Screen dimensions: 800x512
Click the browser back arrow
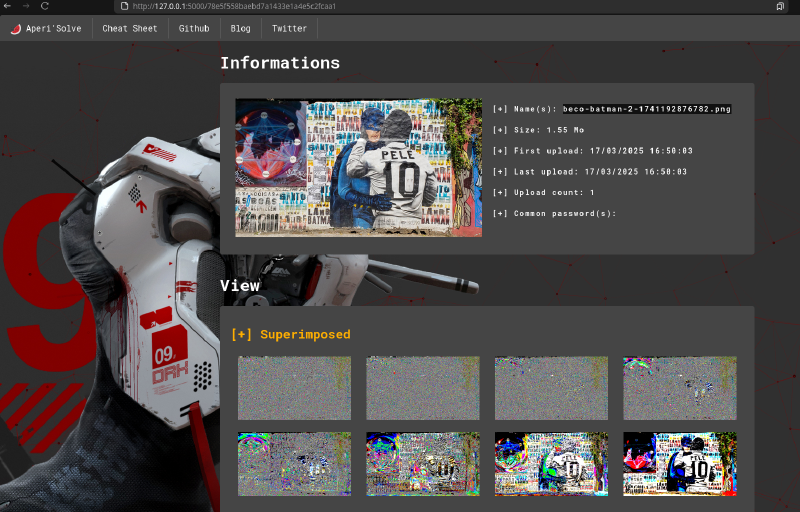8,6
